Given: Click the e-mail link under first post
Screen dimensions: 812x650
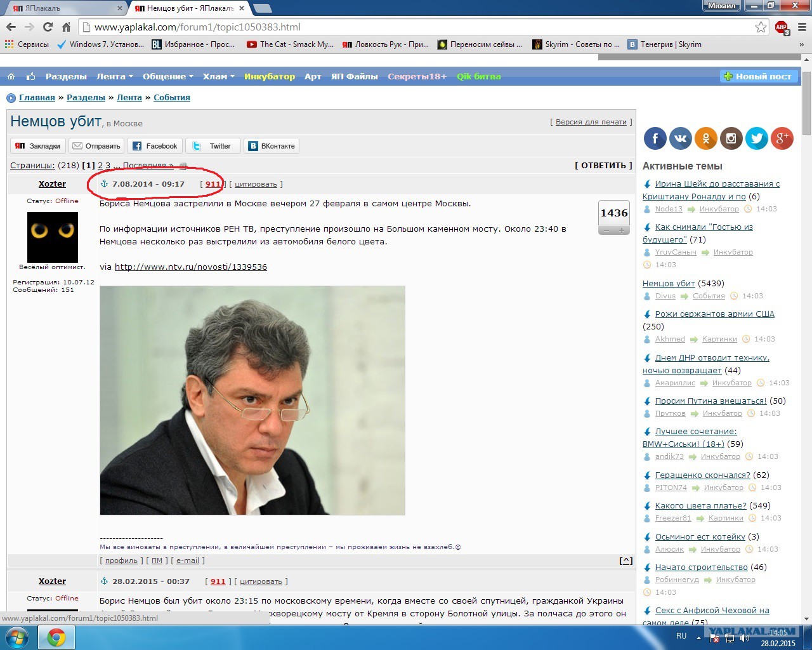Looking at the screenshot, I should tap(188, 560).
